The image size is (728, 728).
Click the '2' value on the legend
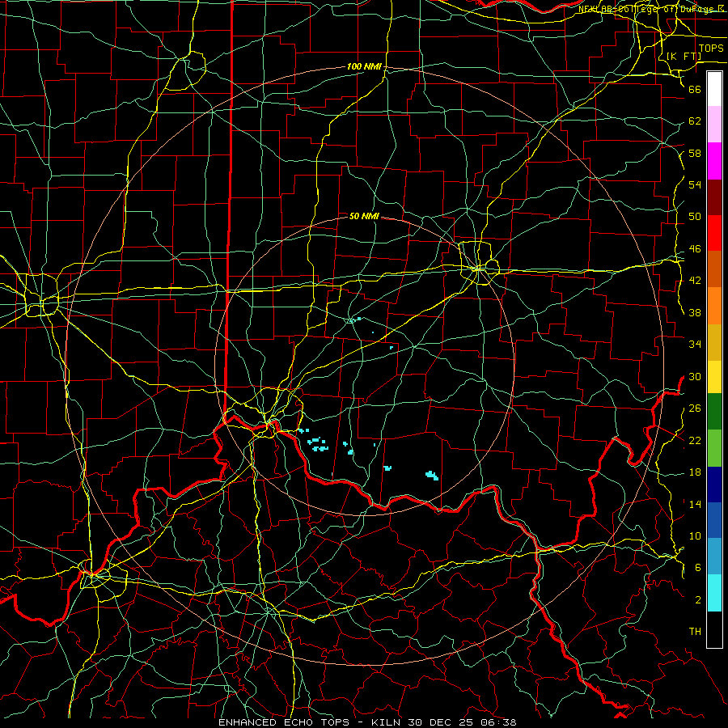coord(698,600)
